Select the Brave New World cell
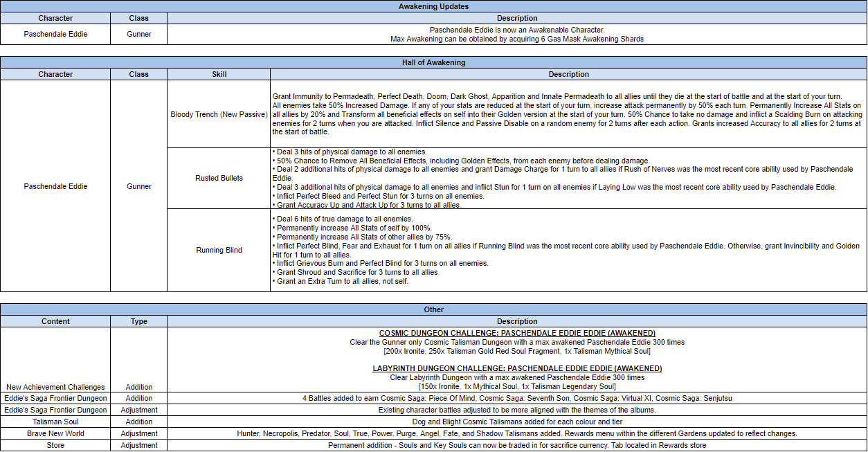This screenshot has height=452, width=868. point(55,433)
